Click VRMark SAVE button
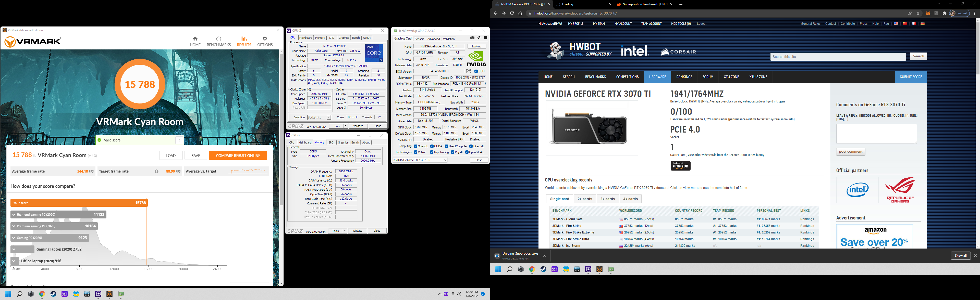980x300 pixels. (x=195, y=155)
